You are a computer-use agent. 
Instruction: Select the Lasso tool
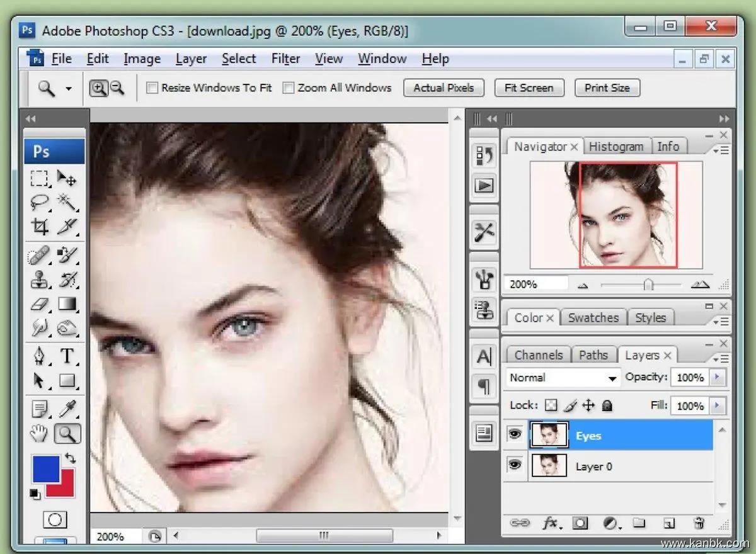click(x=40, y=203)
